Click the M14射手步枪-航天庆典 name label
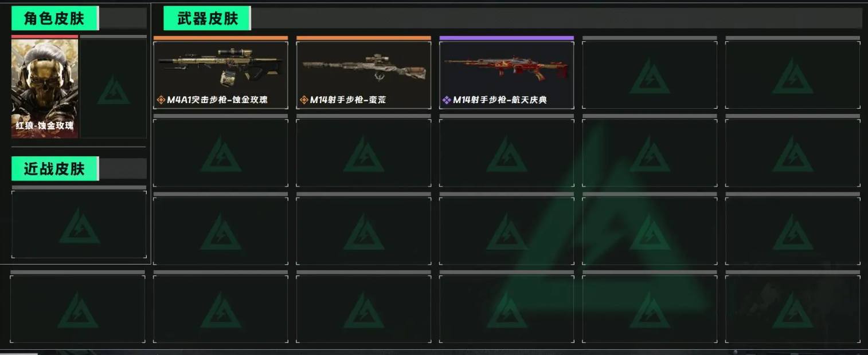The height and width of the screenshot is (355, 868). pos(500,100)
